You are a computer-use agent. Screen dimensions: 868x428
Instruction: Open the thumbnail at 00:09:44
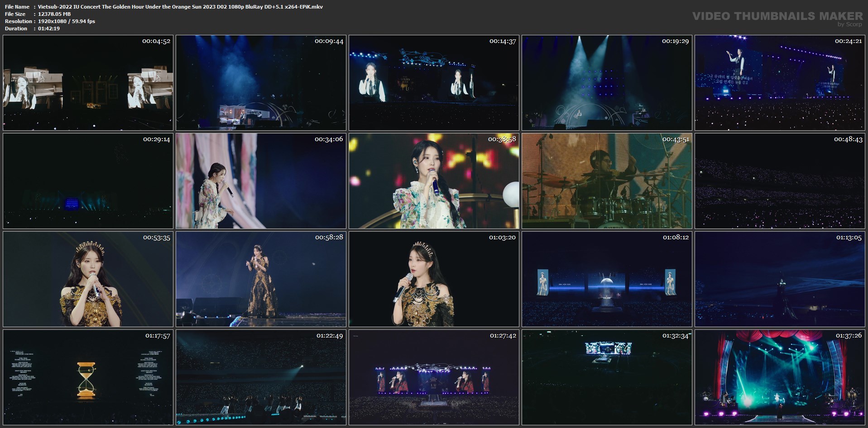(x=261, y=83)
